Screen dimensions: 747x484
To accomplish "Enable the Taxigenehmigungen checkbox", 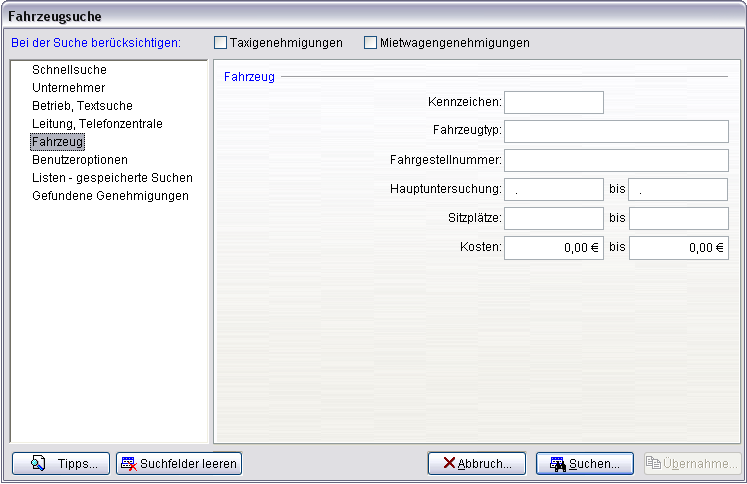I will click(x=221, y=43).
